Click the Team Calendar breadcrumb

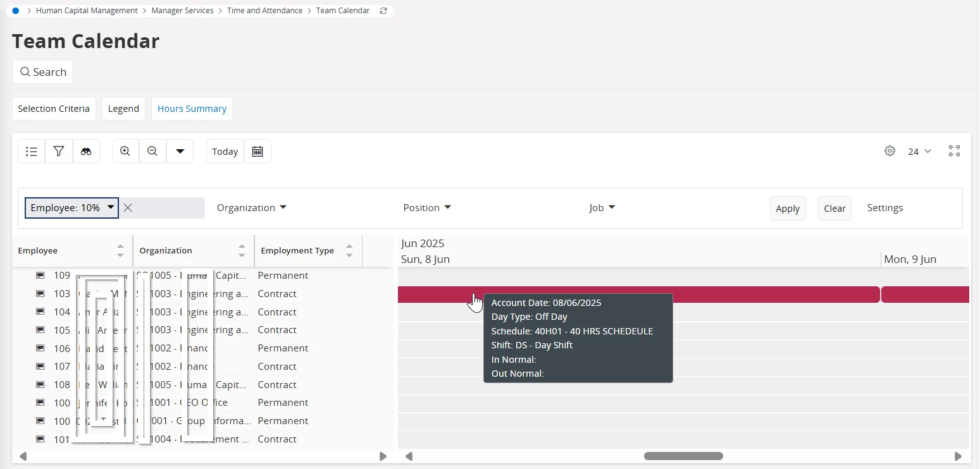point(343,11)
